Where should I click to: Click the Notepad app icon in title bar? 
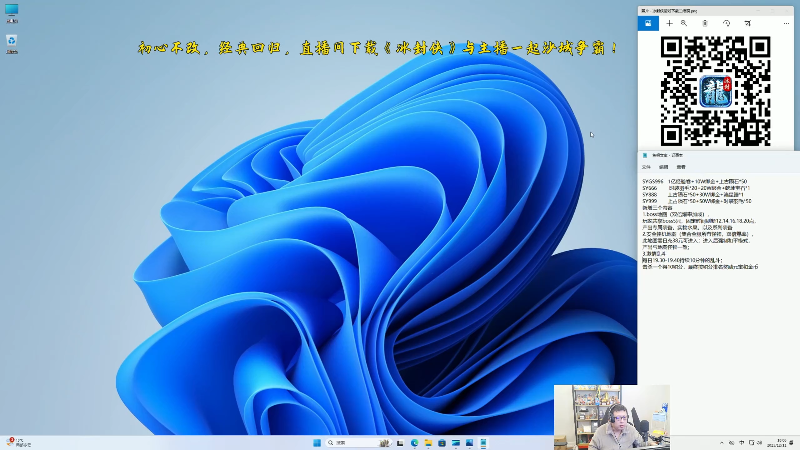[x=645, y=155]
